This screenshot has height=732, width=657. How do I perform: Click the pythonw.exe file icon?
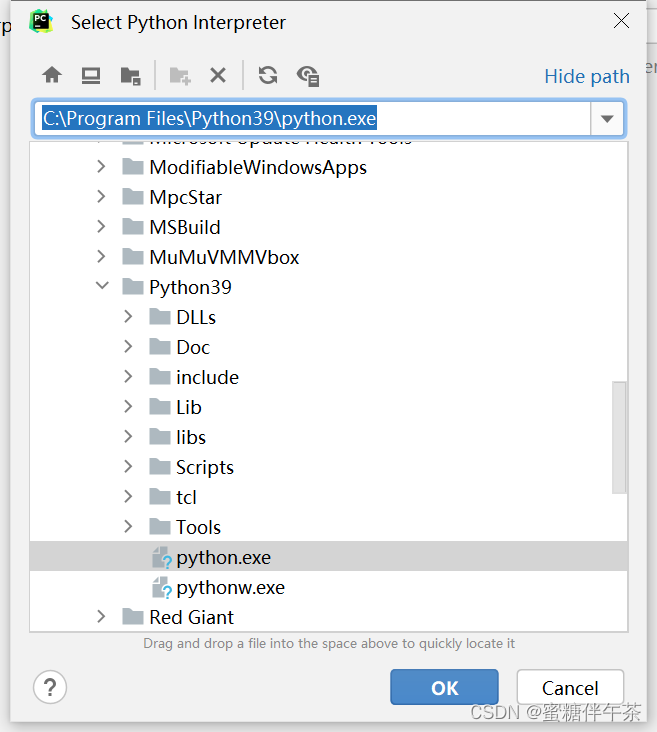point(162,587)
